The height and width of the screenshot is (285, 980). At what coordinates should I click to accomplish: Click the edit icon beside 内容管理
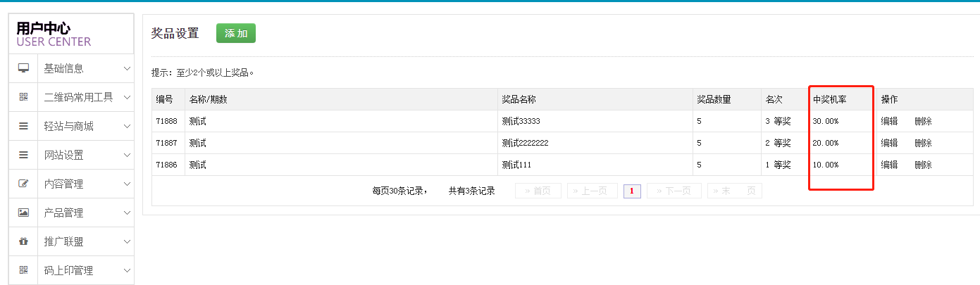[23, 184]
